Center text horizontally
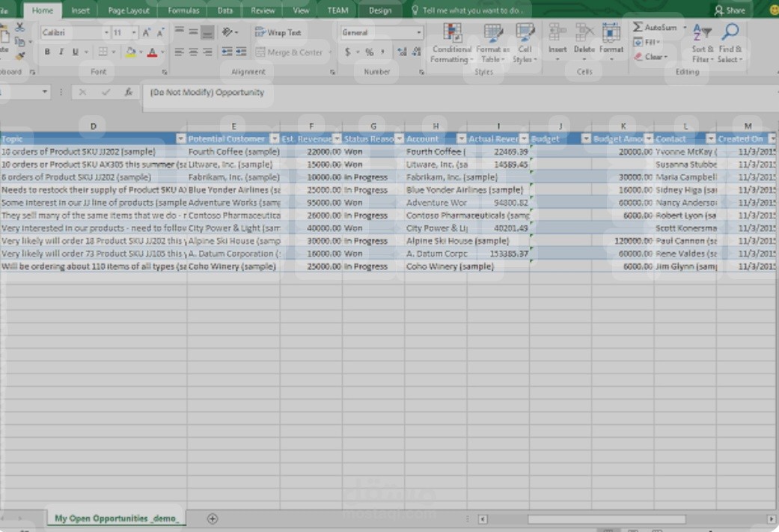Viewport: 779px width, 532px height. 193,52
